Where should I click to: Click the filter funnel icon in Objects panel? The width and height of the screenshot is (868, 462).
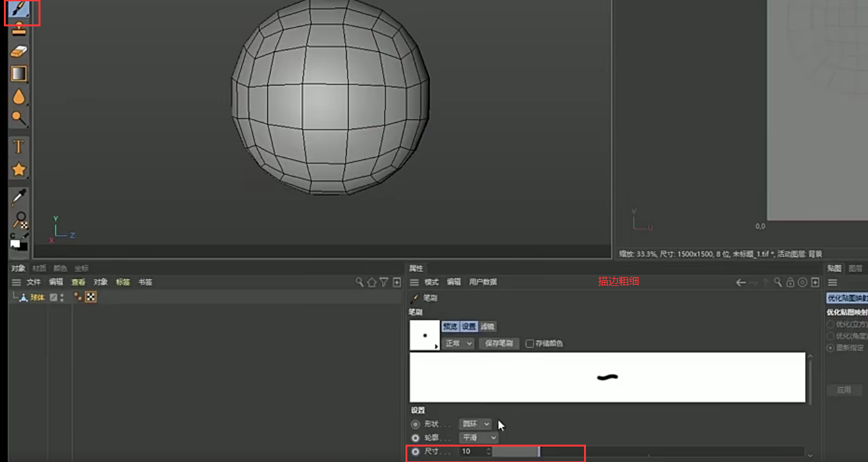pyautogui.click(x=384, y=282)
